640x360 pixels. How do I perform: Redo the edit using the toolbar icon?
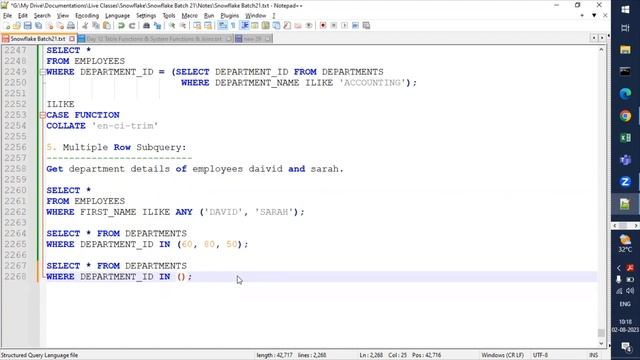pyautogui.click(x=132, y=26)
